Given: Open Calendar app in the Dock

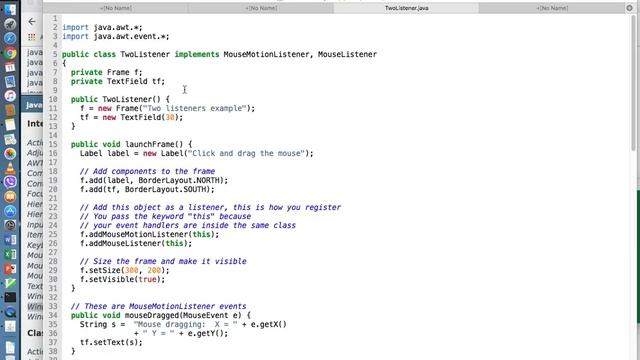Looking at the screenshot, I should pos(10,67).
